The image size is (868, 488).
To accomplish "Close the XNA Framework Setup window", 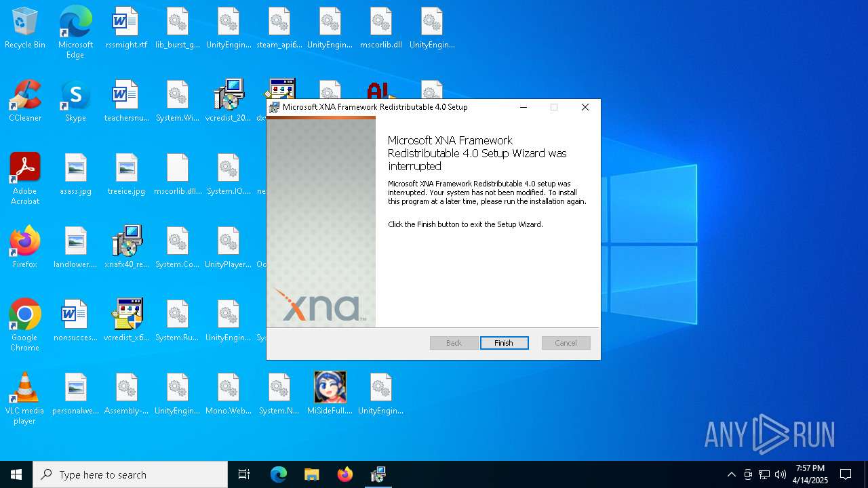I will pos(585,107).
